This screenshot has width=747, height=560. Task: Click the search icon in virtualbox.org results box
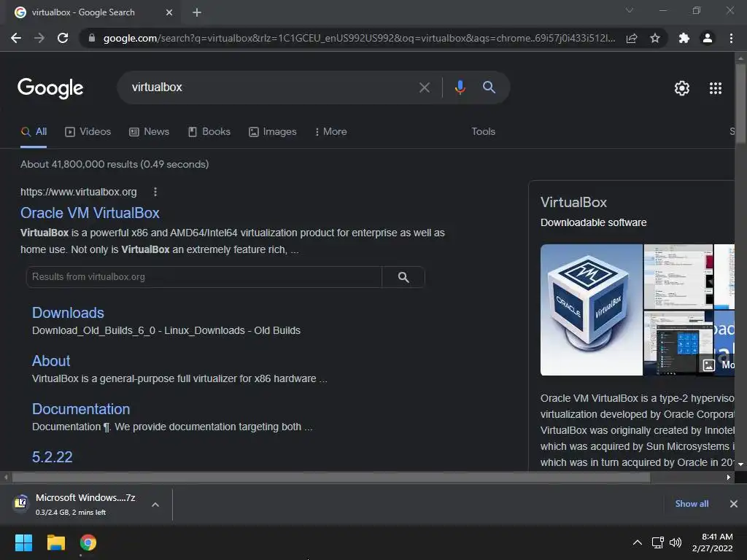click(x=403, y=277)
